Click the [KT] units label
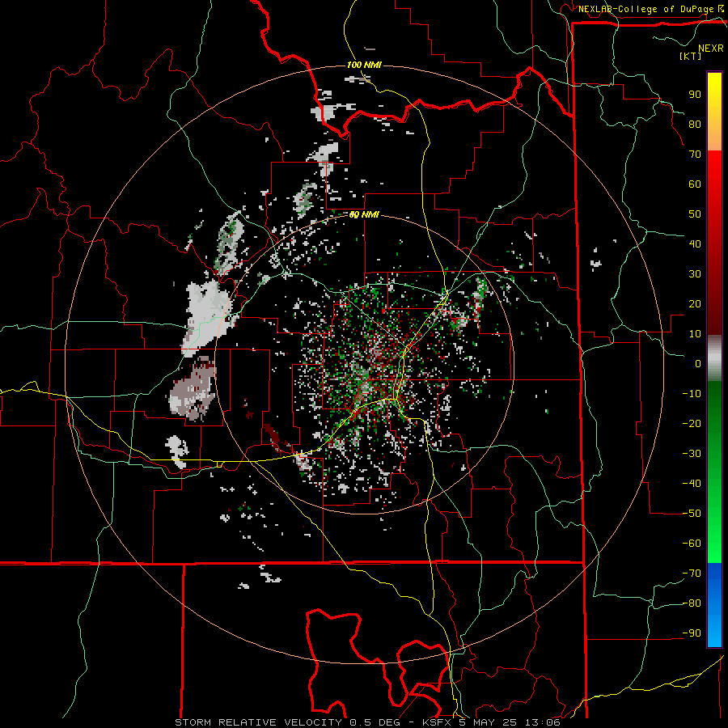The height and width of the screenshot is (728, 728). [x=690, y=56]
